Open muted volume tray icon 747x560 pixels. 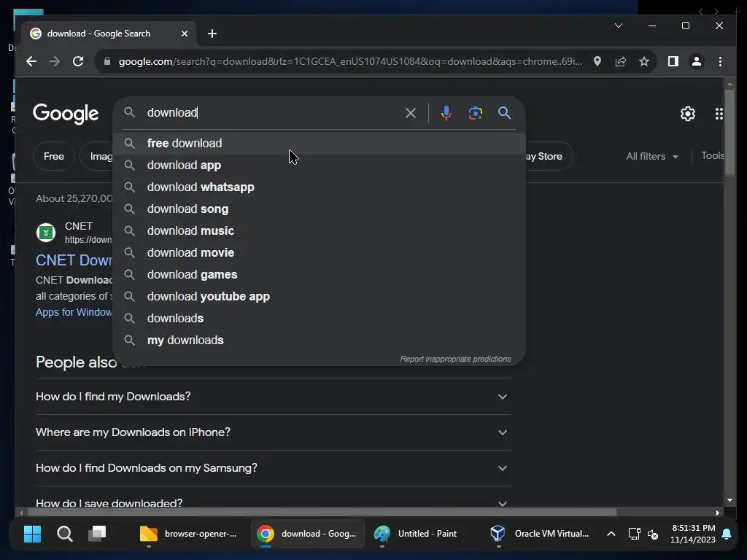653,534
